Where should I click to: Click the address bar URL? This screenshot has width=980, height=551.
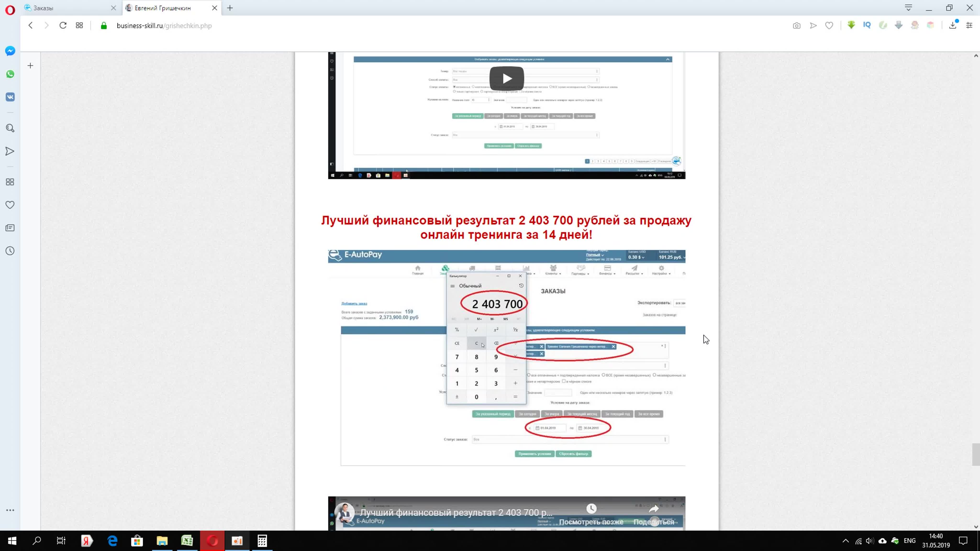coord(164,26)
